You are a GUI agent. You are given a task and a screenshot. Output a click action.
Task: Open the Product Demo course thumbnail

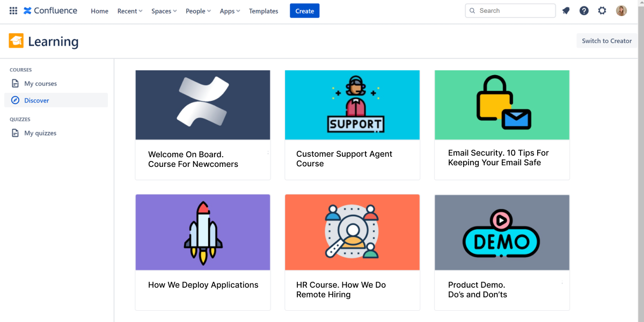click(x=502, y=232)
